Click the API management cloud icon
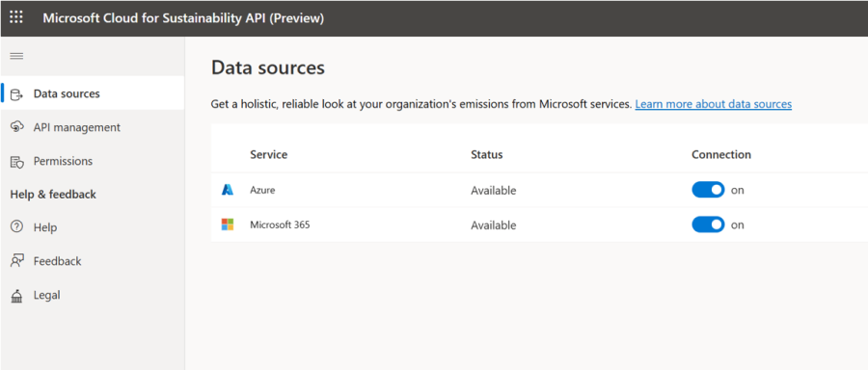The image size is (868, 370). [16, 127]
